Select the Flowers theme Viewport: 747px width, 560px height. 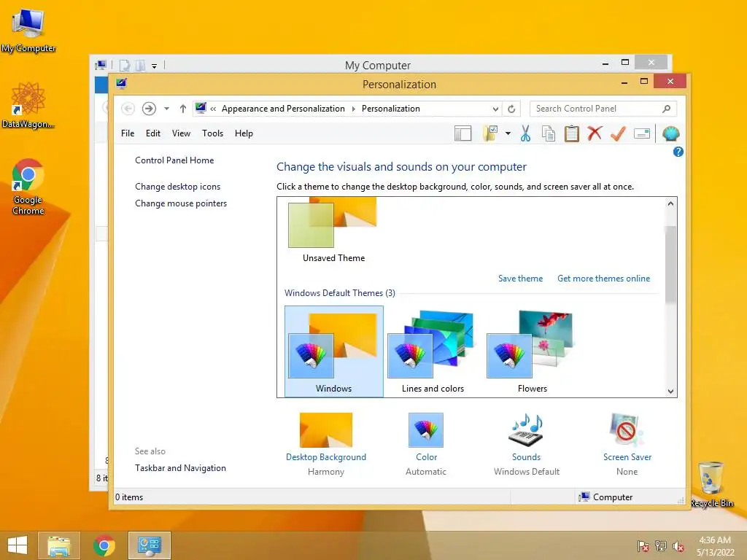coord(532,351)
